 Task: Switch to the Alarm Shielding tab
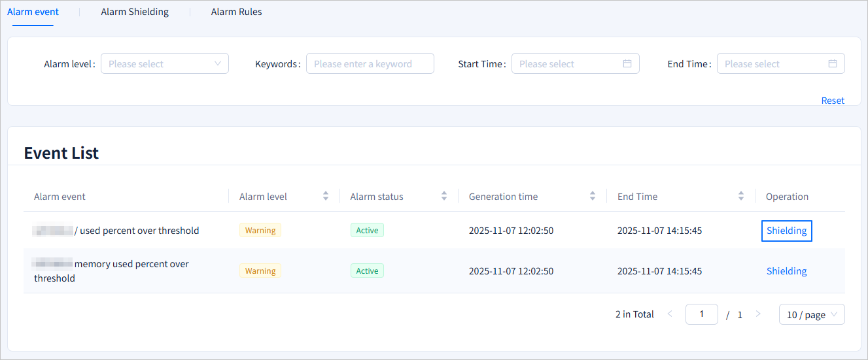click(135, 12)
